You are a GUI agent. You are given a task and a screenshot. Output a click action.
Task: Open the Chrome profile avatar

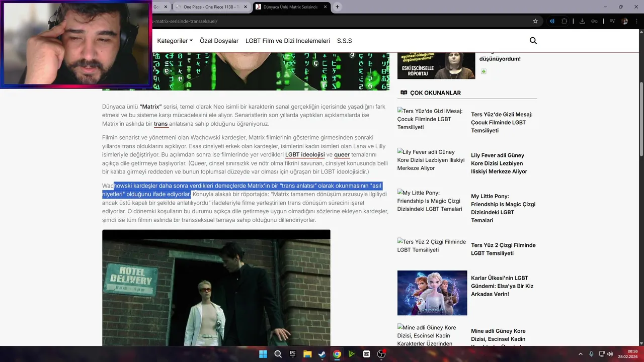[624, 21]
